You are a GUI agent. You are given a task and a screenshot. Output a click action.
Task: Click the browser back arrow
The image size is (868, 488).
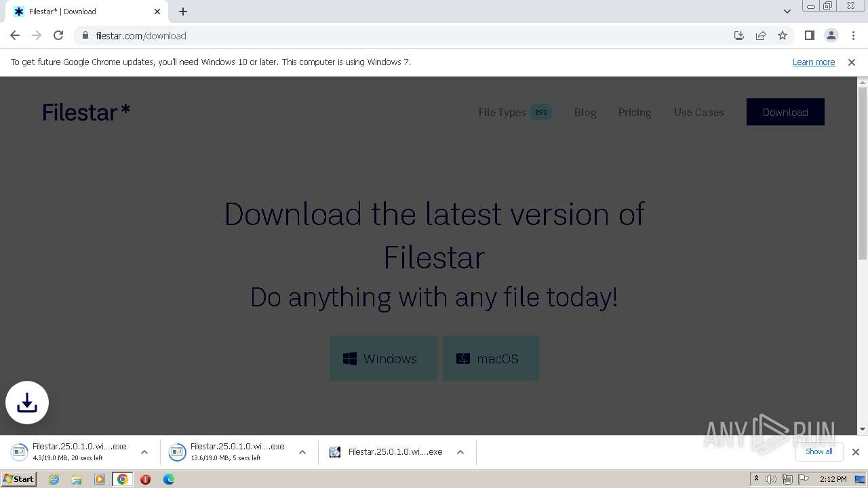[15, 35]
